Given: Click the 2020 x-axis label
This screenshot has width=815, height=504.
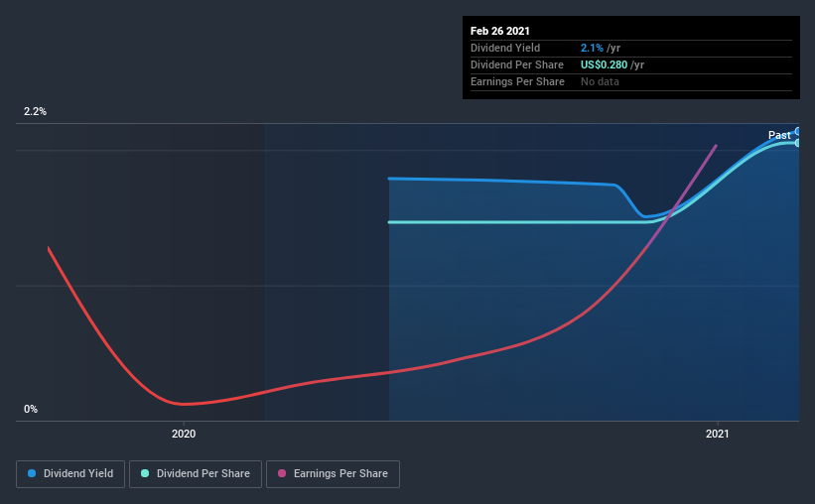Looking at the screenshot, I should 184,434.
